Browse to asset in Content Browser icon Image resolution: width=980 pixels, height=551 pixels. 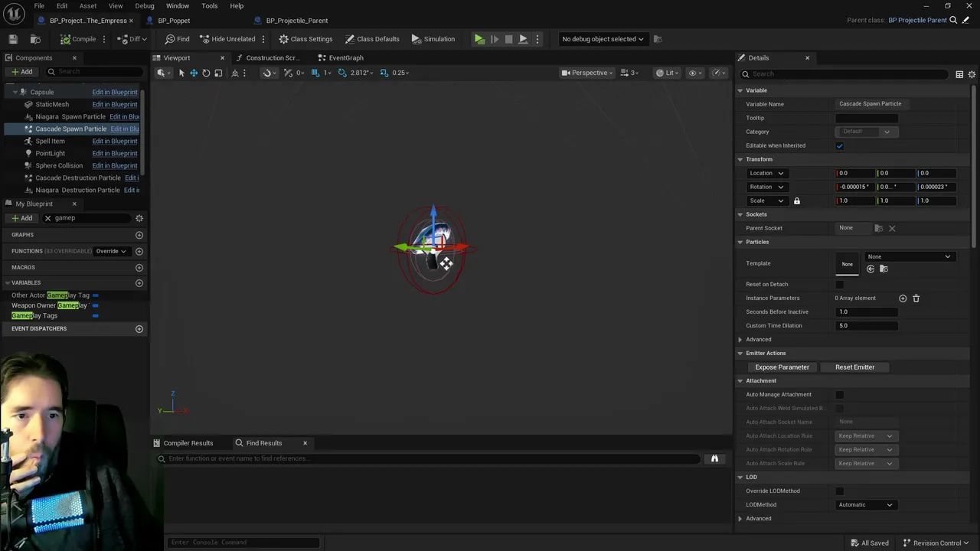point(35,39)
